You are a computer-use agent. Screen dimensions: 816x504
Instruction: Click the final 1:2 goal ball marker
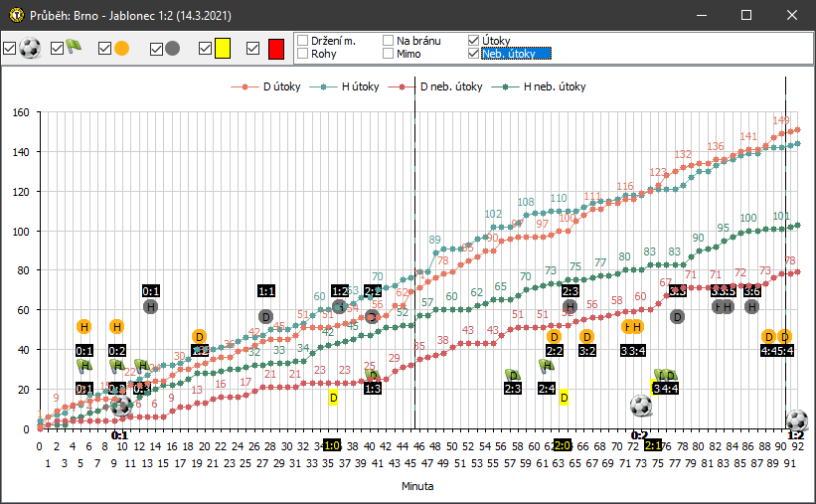pyautogui.click(x=797, y=420)
